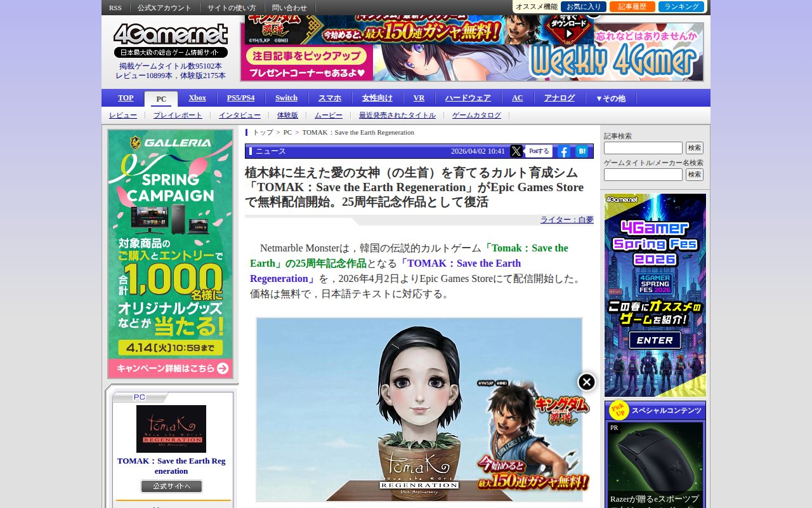Focus the 記事検索 article search field
Viewport: 812px width, 508px height.
tap(643, 148)
